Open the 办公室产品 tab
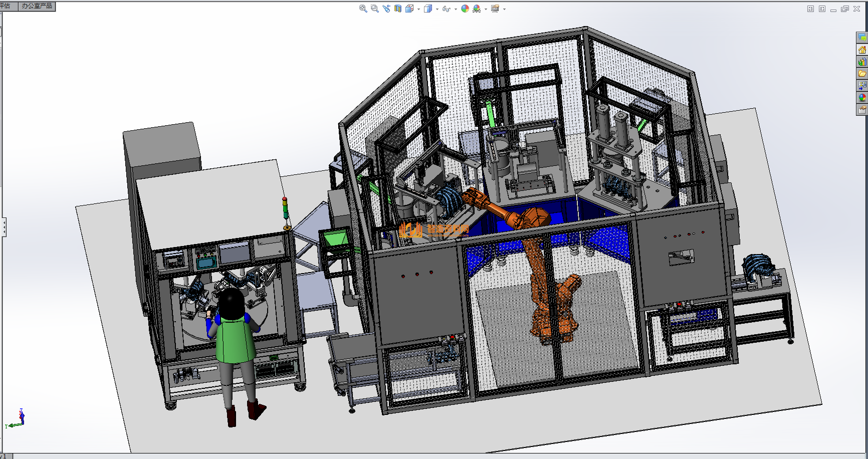Image resolution: width=868 pixels, height=459 pixels. [x=37, y=6]
